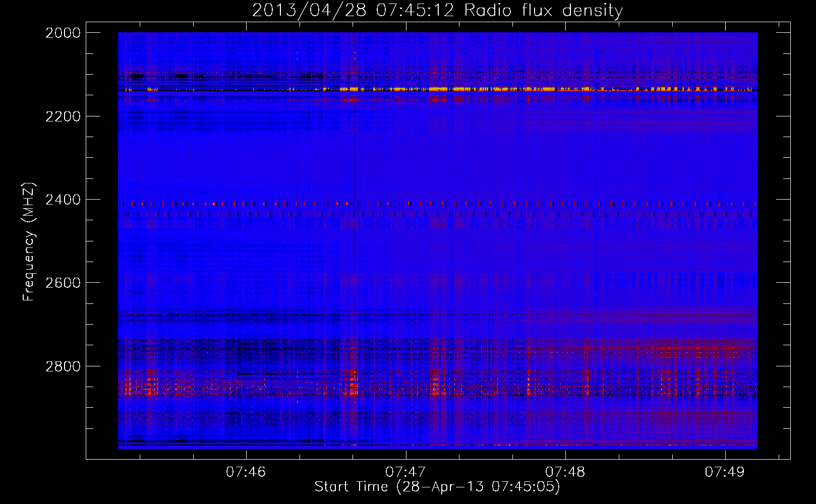Click the 07:47 time tick label
816x504 pixels.
(x=405, y=472)
